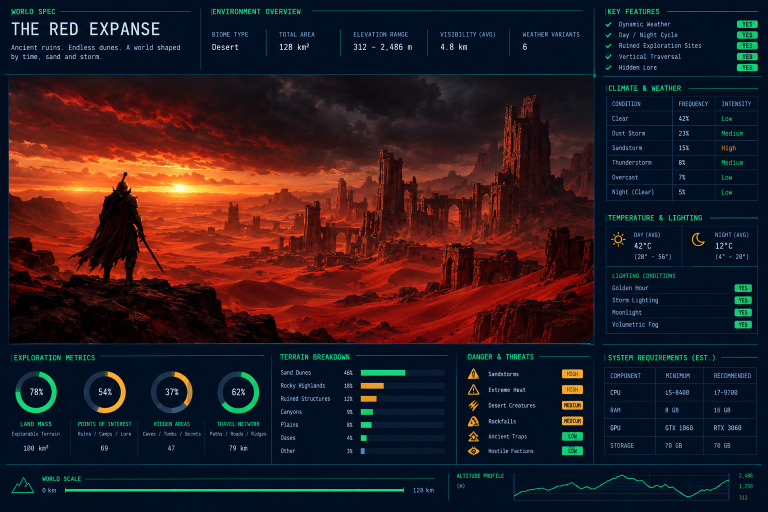Click the Visibility value 4.8 km
The image size is (768, 512).
454,48
